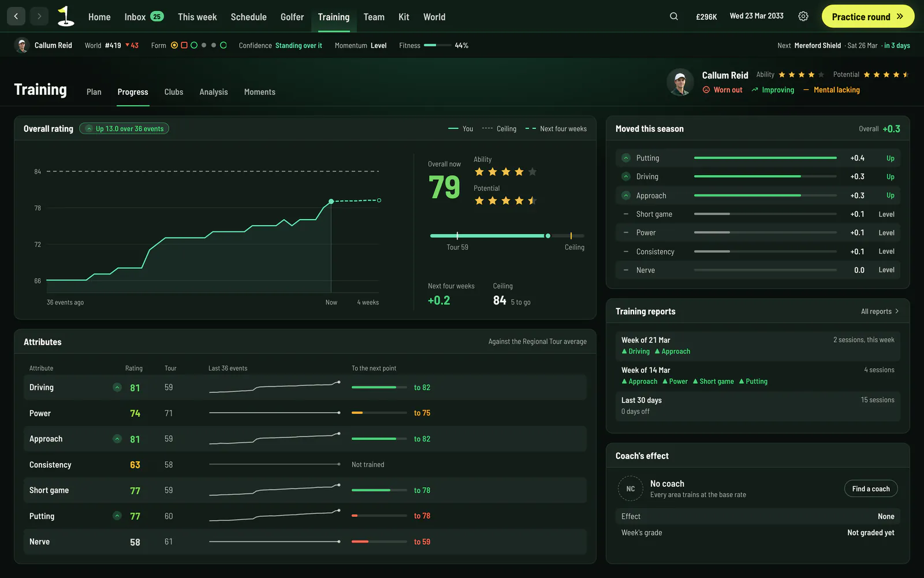The image size is (924, 578).
Task: Go forward with the right arrow button
Action: point(39,16)
